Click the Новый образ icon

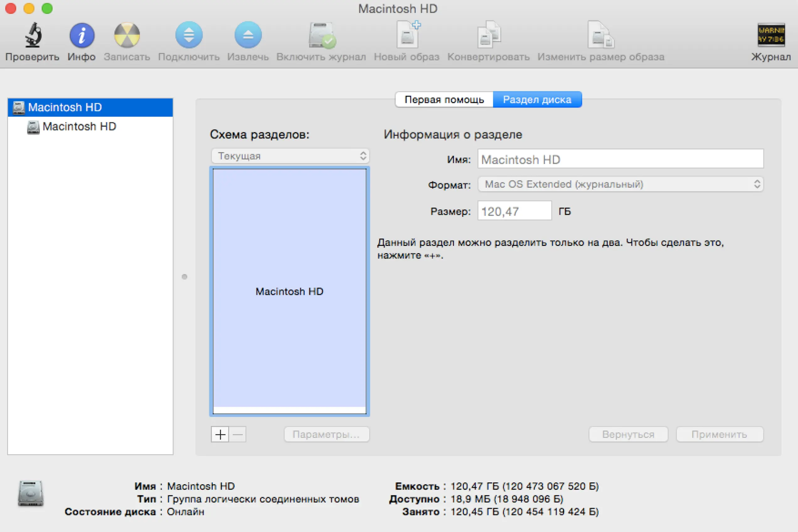pos(407,35)
